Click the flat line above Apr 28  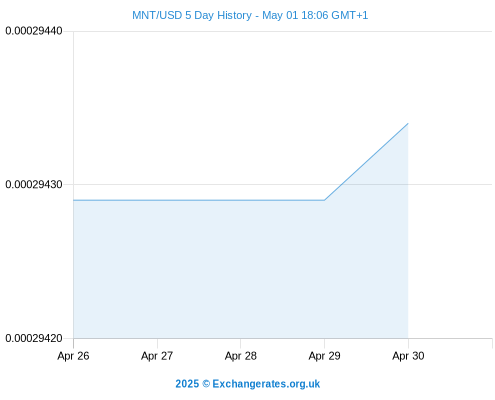click(241, 200)
